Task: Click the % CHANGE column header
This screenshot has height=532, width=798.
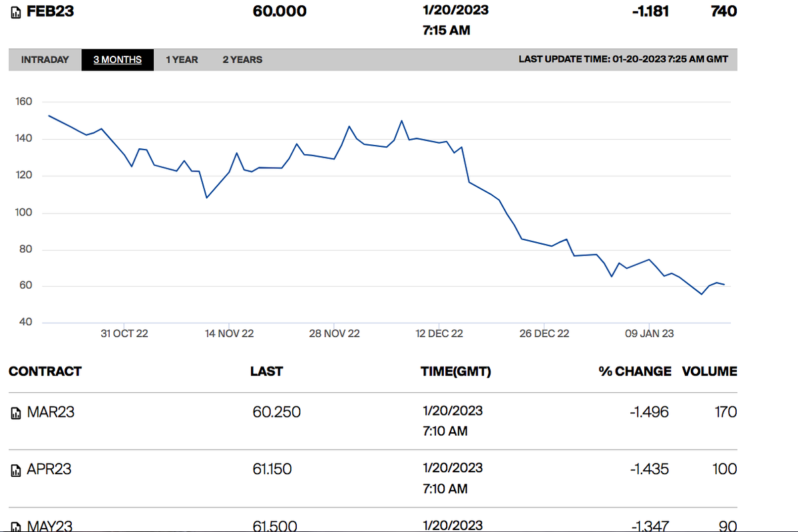Action: pyautogui.click(x=635, y=371)
